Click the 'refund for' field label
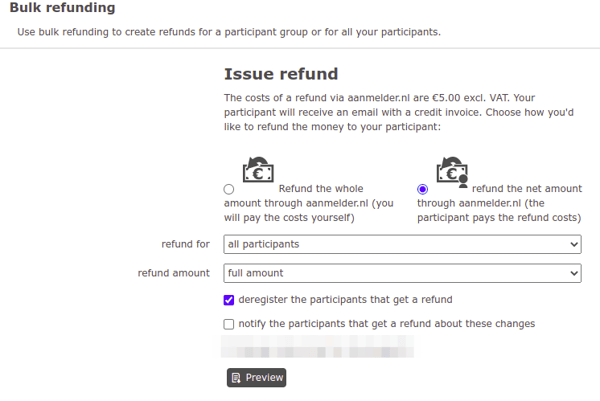 tap(186, 244)
